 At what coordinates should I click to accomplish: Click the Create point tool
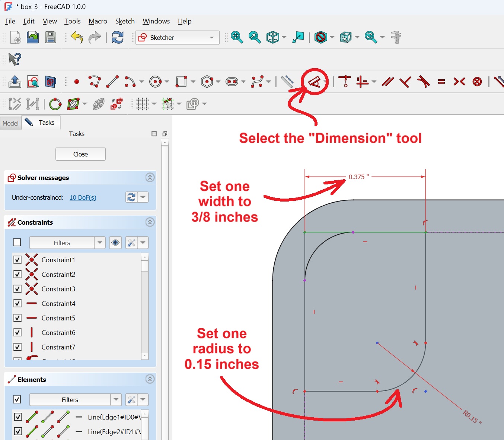pos(77,82)
